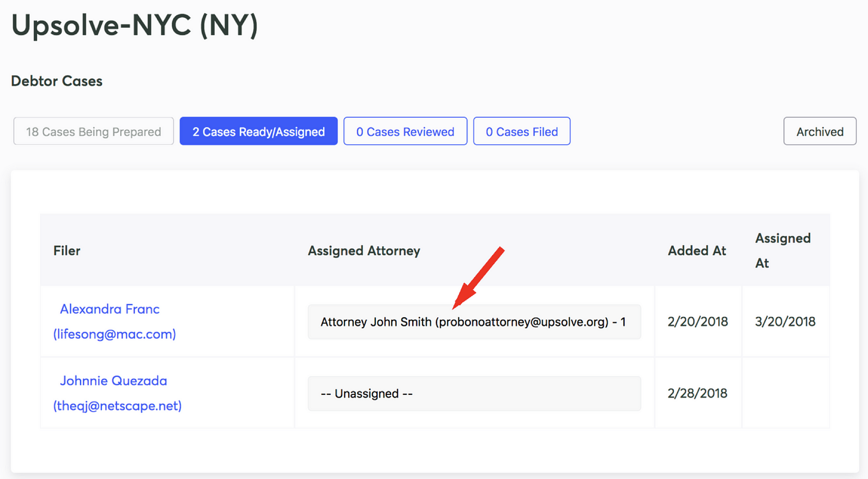Select the 2 Cases Ready/Assigned tab
Screen dimensions: 868x479
click(x=259, y=131)
